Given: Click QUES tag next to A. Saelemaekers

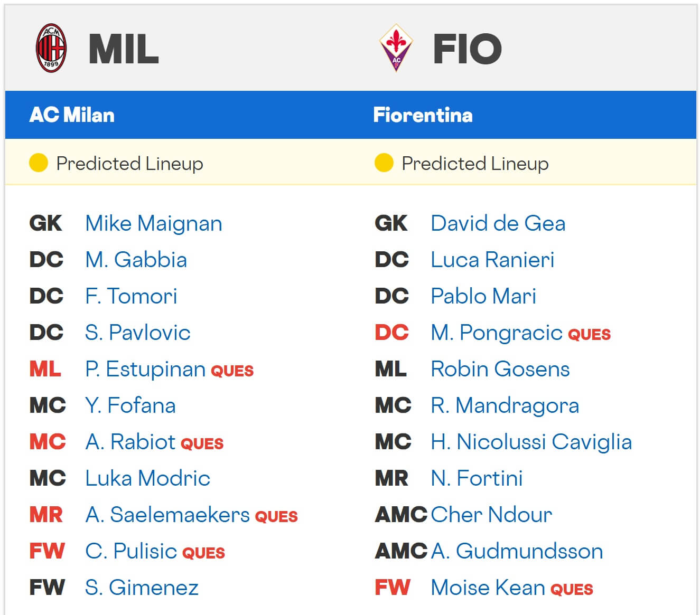Looking at the screenshot, I should pyautogui.click(x=276, y=516).
